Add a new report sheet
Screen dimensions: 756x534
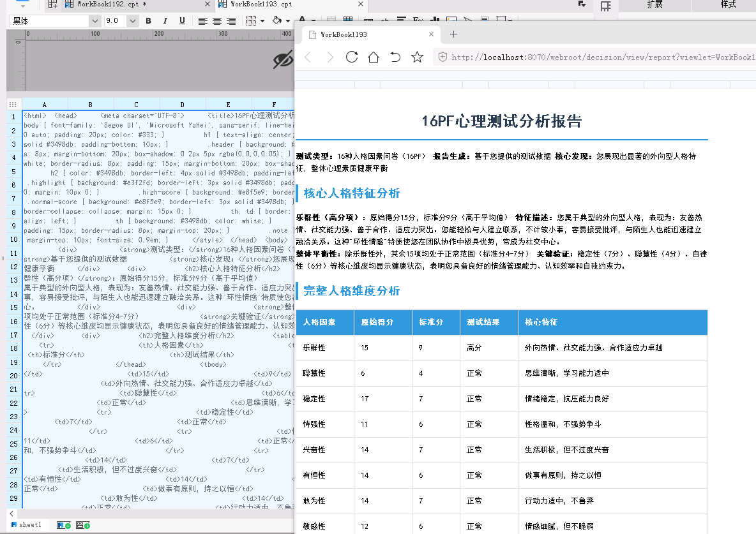click(x=64, y=525)
